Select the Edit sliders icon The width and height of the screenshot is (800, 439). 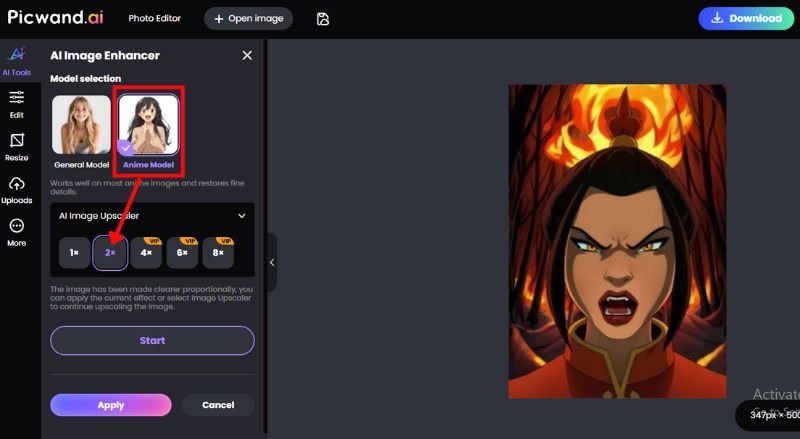(16, 102)
